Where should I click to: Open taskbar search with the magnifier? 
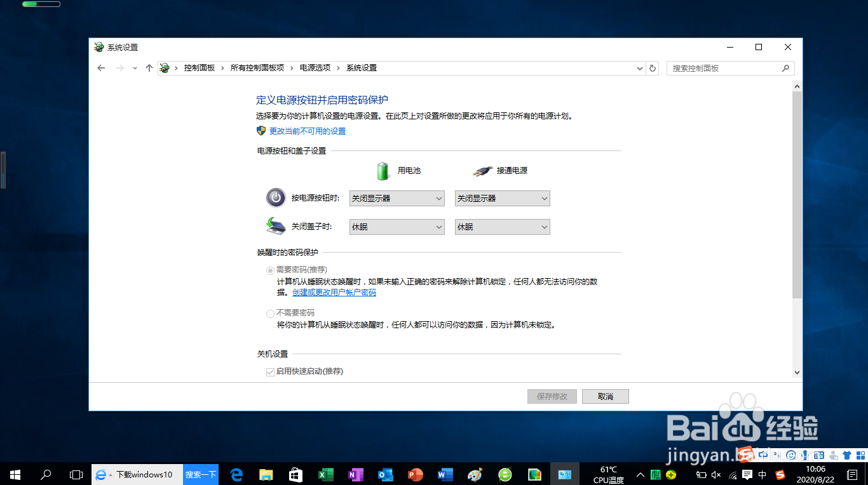(x=46, y=474)
